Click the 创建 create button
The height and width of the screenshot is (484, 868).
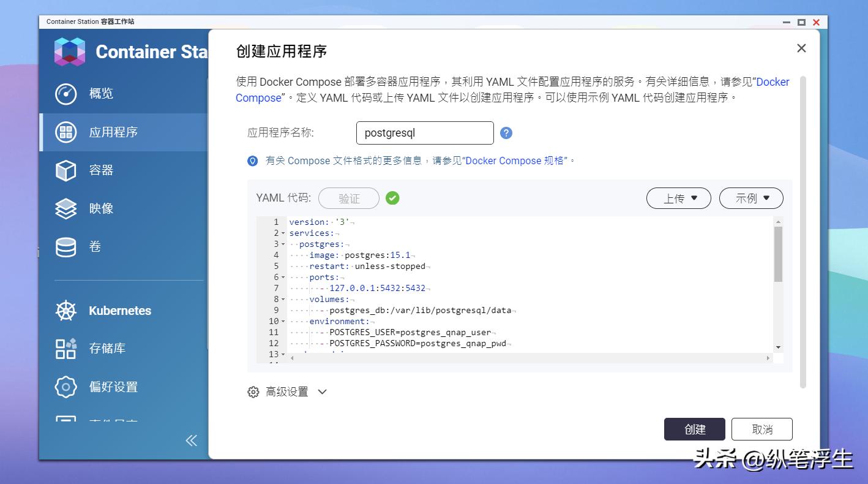694,429
